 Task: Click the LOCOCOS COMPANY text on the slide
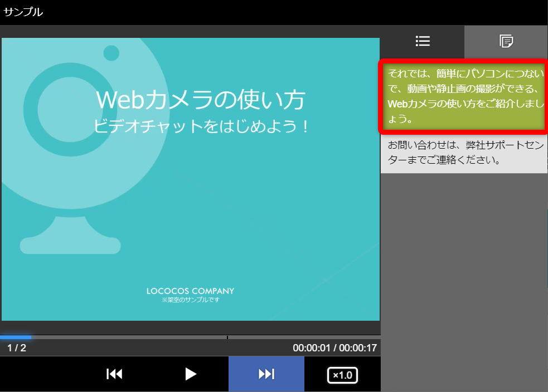tap(190, 291)
